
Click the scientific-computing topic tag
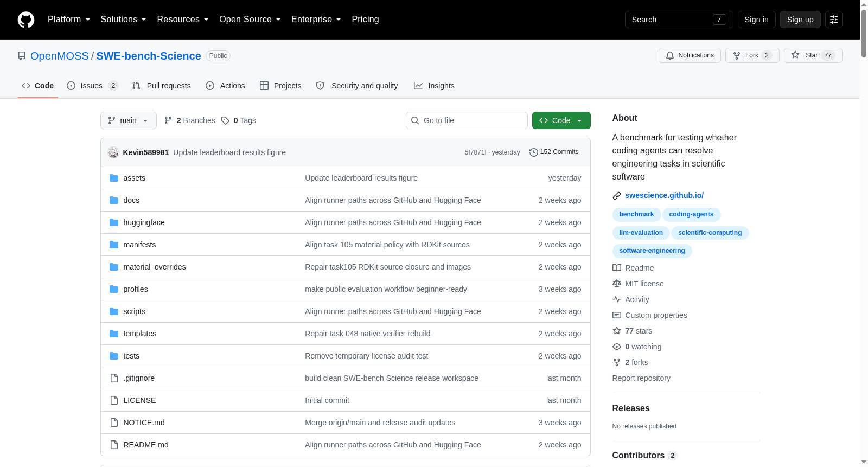click(710, 233)
